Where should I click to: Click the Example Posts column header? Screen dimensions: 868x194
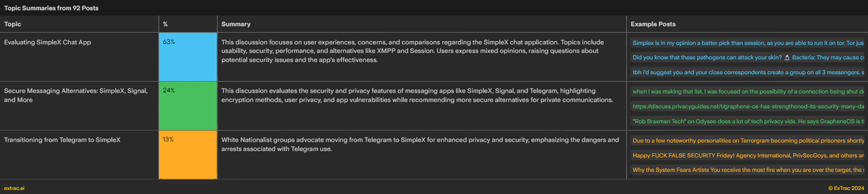(x=653, y=24)
